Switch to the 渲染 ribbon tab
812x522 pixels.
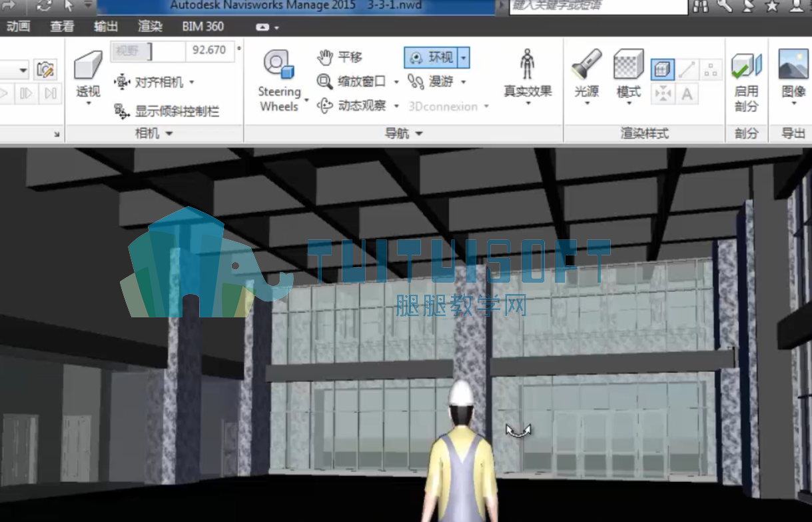(150, 27)
